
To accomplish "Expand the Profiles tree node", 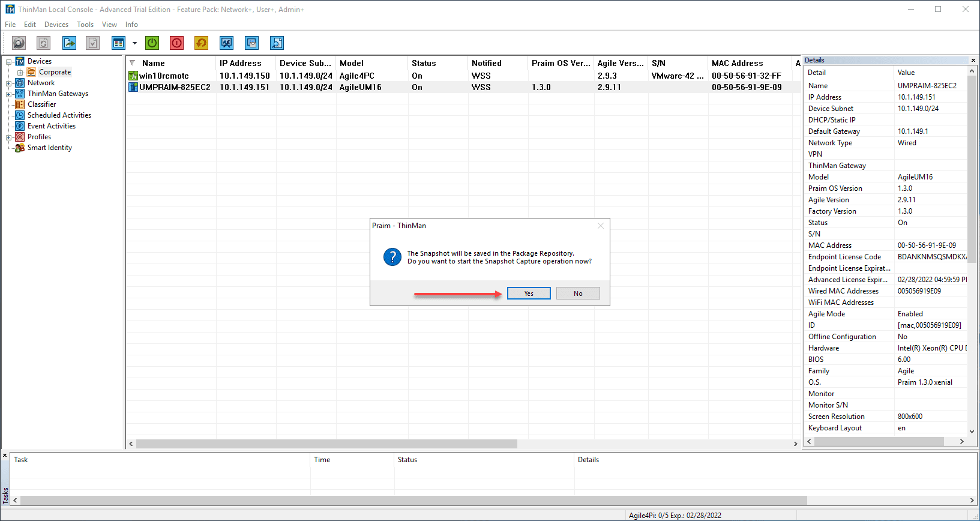I will click(9, 137).
